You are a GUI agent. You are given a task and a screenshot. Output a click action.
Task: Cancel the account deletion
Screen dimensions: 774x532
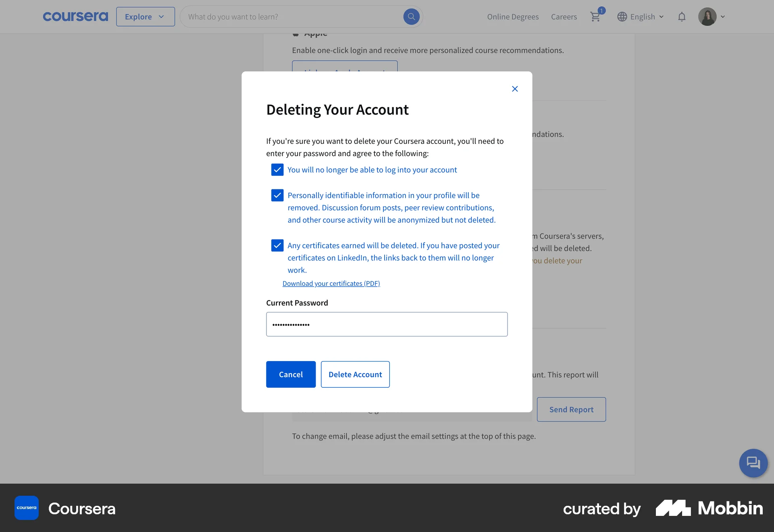tap(291, 374)
